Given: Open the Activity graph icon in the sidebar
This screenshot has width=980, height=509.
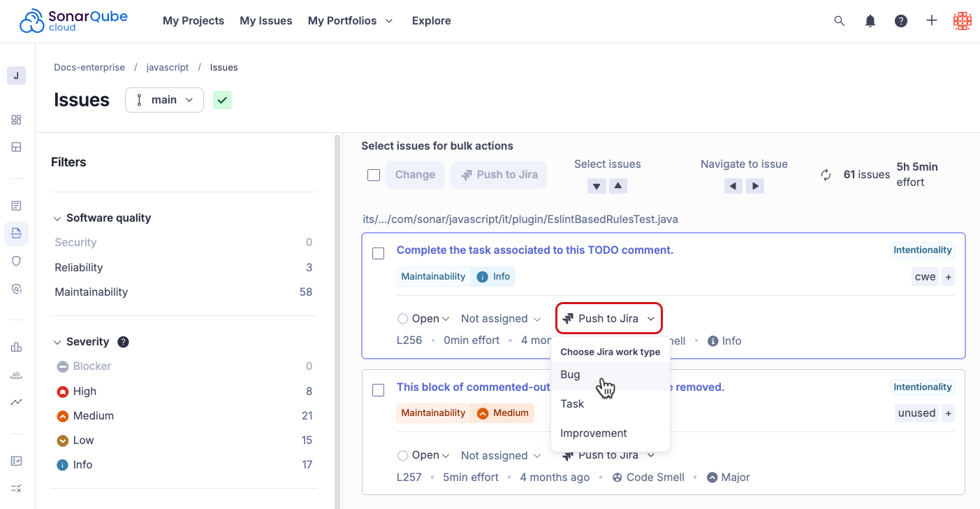Looking at the screenshot, I should (x=16, y=401).
